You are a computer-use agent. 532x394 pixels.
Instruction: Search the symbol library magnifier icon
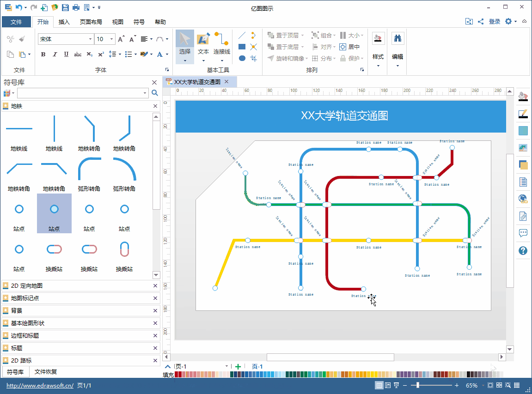155,93
